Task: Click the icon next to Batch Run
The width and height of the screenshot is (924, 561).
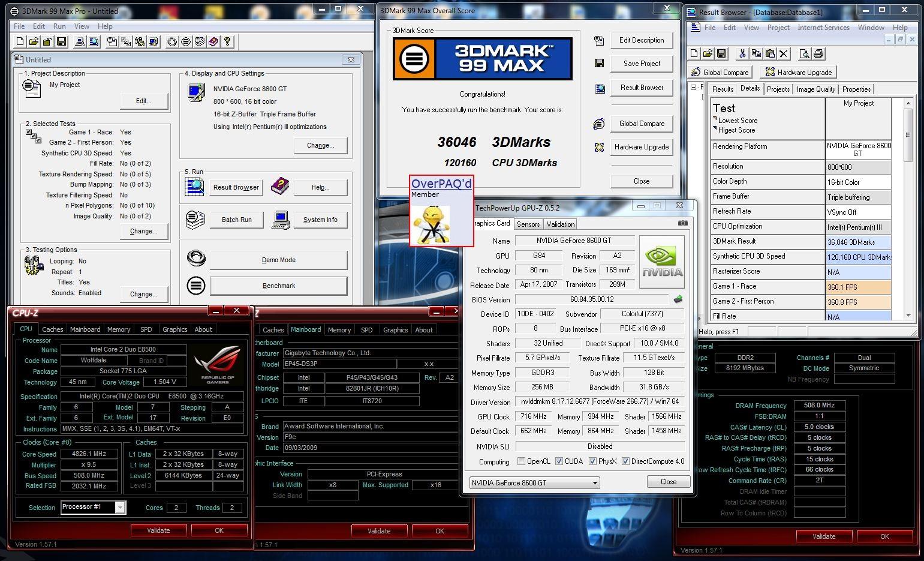Action: (195, 220)
